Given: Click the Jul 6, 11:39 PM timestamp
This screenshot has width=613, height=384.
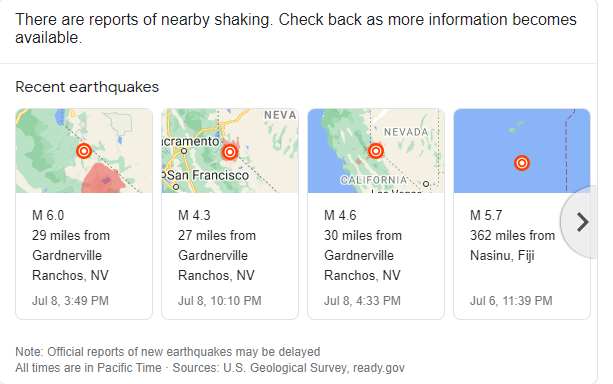Looking at the screenshot, I should [511, 301].
